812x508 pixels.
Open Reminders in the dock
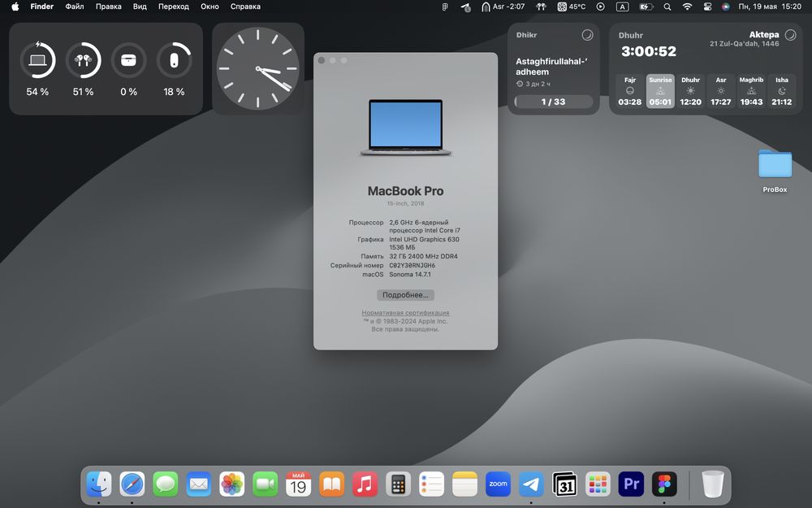(x=431, y=484)
